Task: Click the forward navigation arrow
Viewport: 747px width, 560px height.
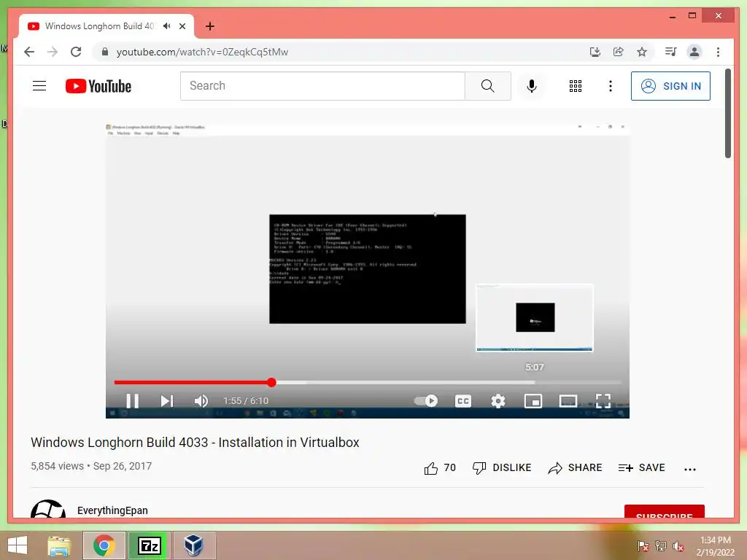Action: click(53, 52)
